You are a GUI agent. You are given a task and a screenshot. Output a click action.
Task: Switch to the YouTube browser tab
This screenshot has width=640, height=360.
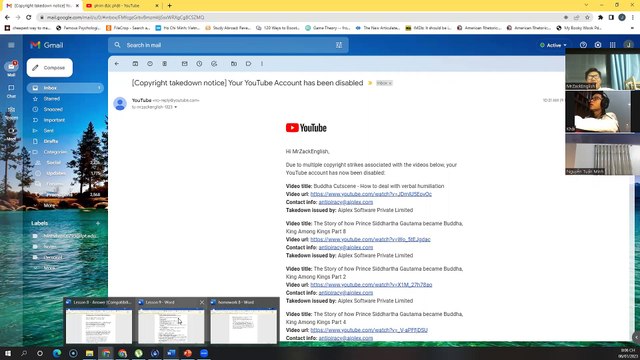(122, 6)
